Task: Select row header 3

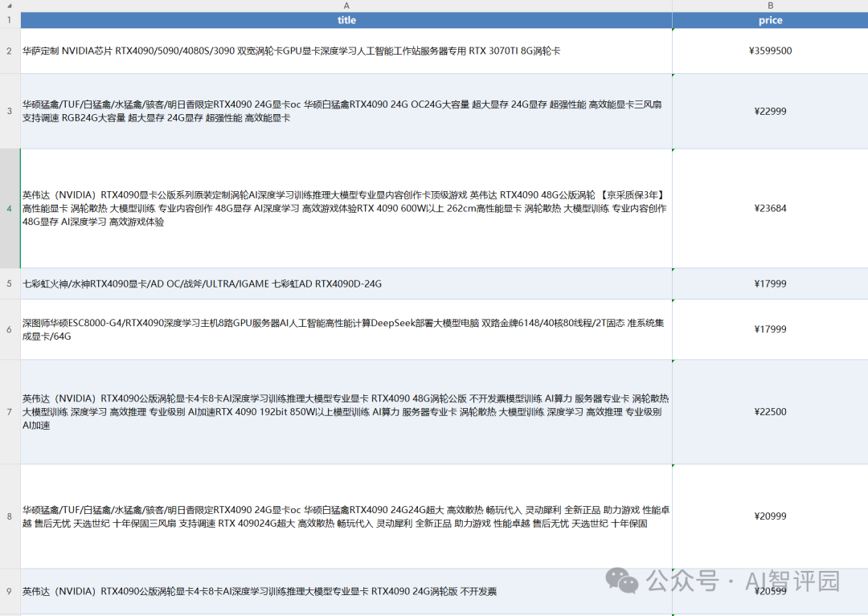Action: (x=10, y=111)
